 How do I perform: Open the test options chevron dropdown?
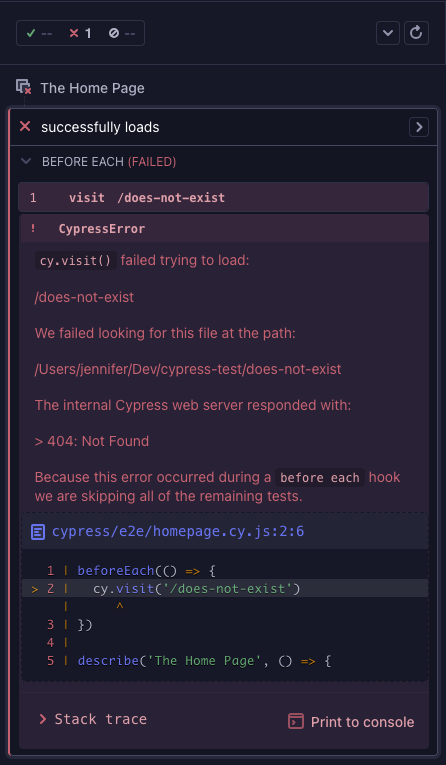pyautogui.click(x=388, y=33)
